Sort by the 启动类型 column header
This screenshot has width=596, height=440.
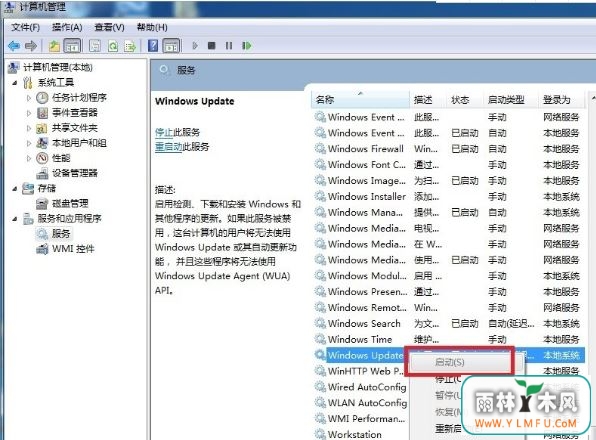pyautogui.click(x=510, y=100)
